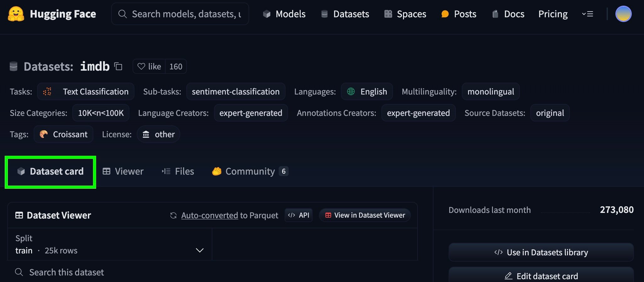Open Pricing in the top navigation
644x282 pixels.
coord(553,14)
